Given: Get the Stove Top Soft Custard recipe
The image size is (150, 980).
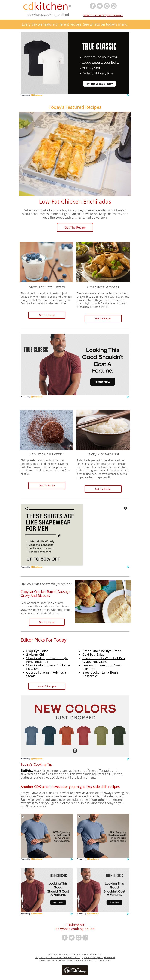Looking at the screenshot, I should pyautogui.click(x=47, y=315).
